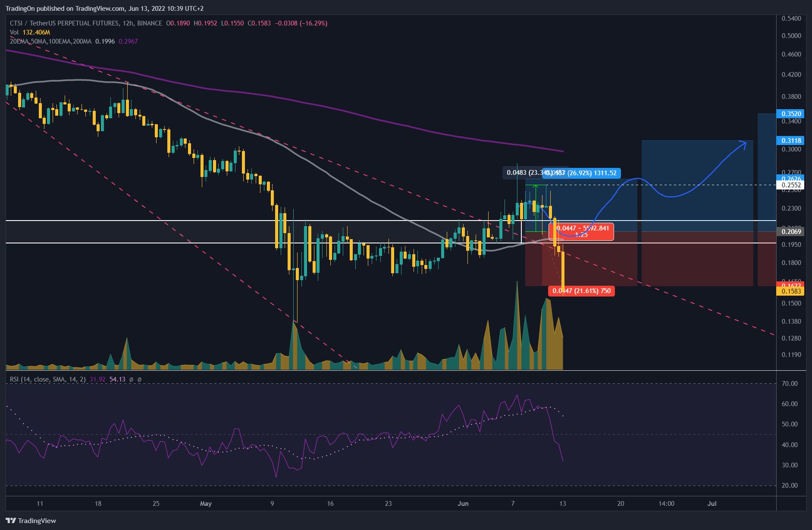Click the red 0.0447 (21.61%) 750 stop label
Viewport: 812px width, 530px height.
581,291
